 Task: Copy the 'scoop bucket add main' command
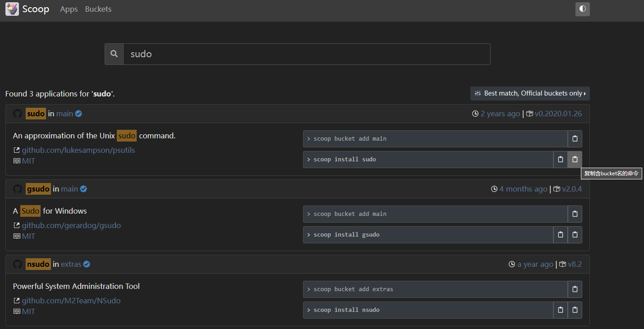coord(575,138)
